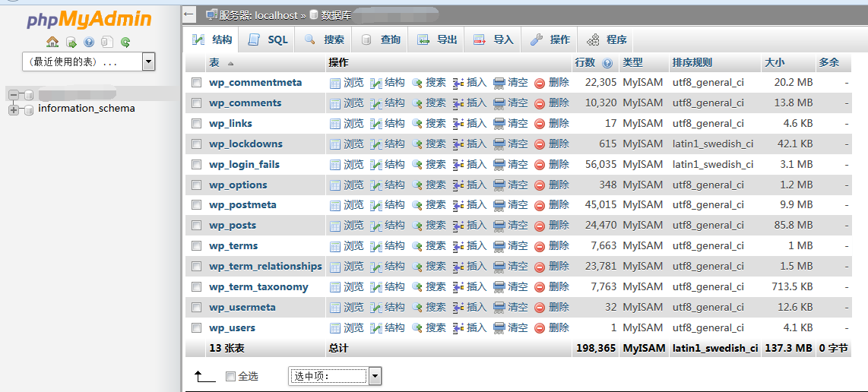868x392 pixels.
Task: Click the collapse navigation arrow button
Action: pyautogui.click(x=189, y=14)
